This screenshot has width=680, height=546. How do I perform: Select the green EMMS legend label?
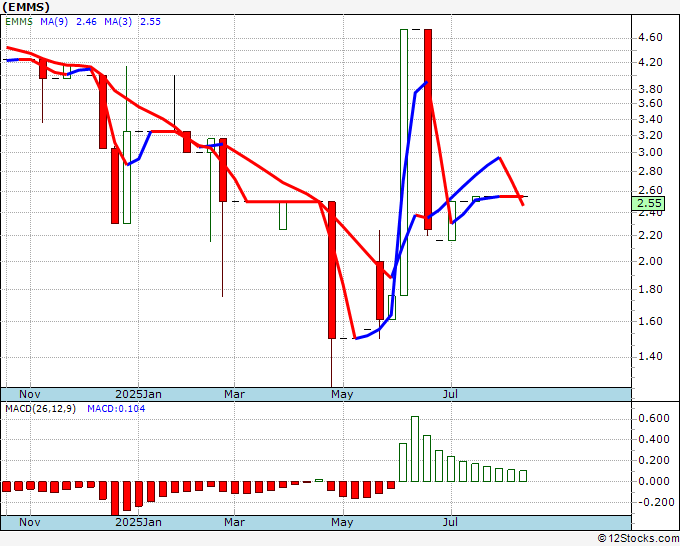coord(19,22)
